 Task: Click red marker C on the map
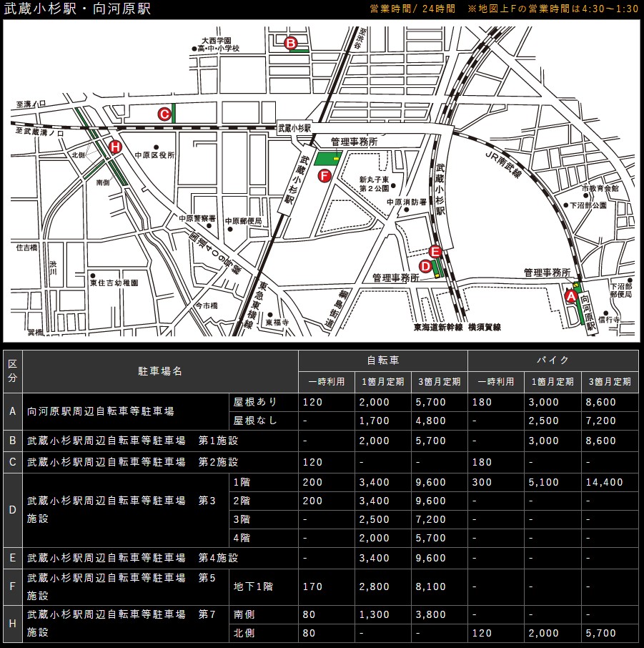click(x=164, y=114)
